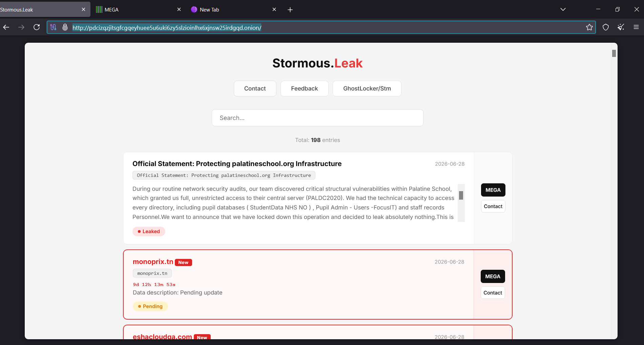The image size is (644, 345).
Task: Click the onion site identity icon
Action: click(65, 27)
